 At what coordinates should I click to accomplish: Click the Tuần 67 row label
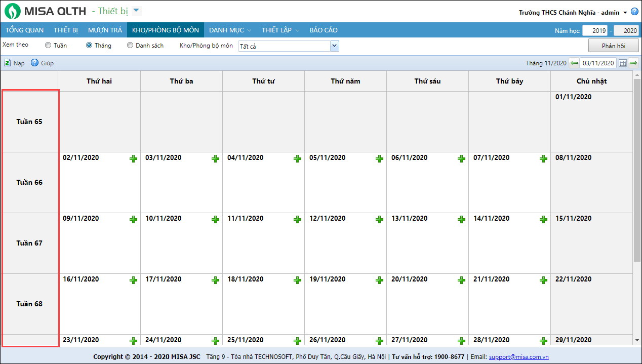(29, 243)
